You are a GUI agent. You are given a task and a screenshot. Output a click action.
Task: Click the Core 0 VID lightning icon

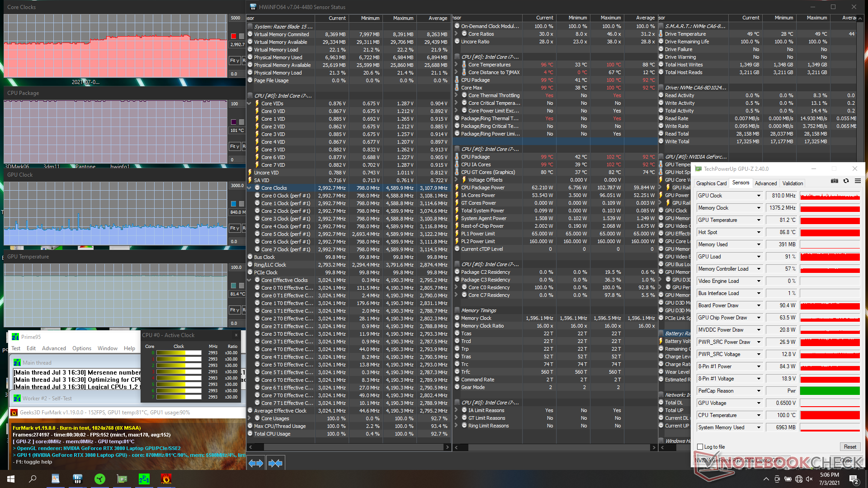point(257,111)
